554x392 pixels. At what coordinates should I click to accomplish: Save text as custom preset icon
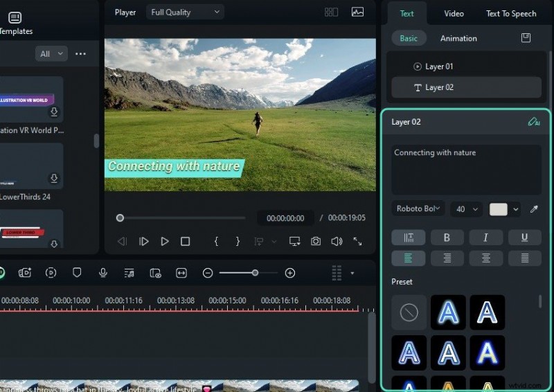526,38
